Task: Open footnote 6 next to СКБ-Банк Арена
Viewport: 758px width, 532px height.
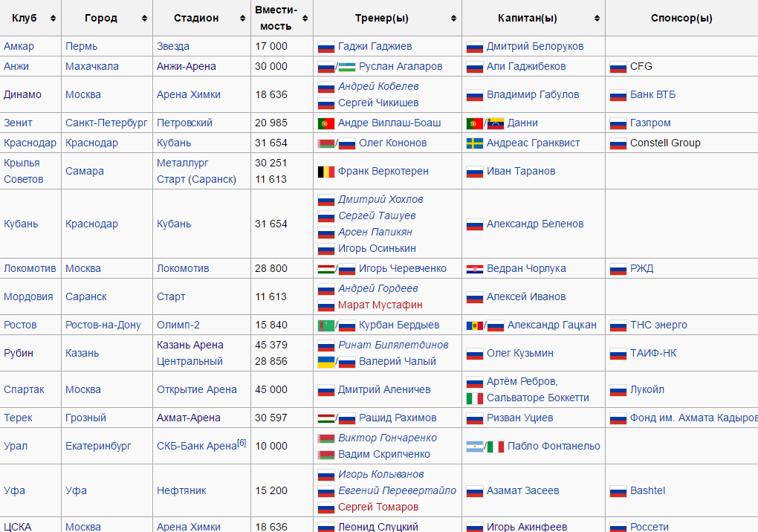Action: (242, 443)
